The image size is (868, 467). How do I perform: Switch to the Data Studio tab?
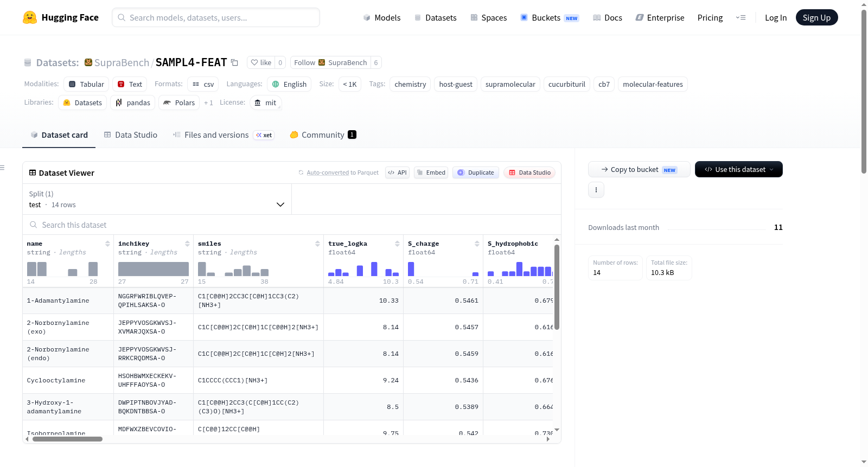(x=131, y=135)
